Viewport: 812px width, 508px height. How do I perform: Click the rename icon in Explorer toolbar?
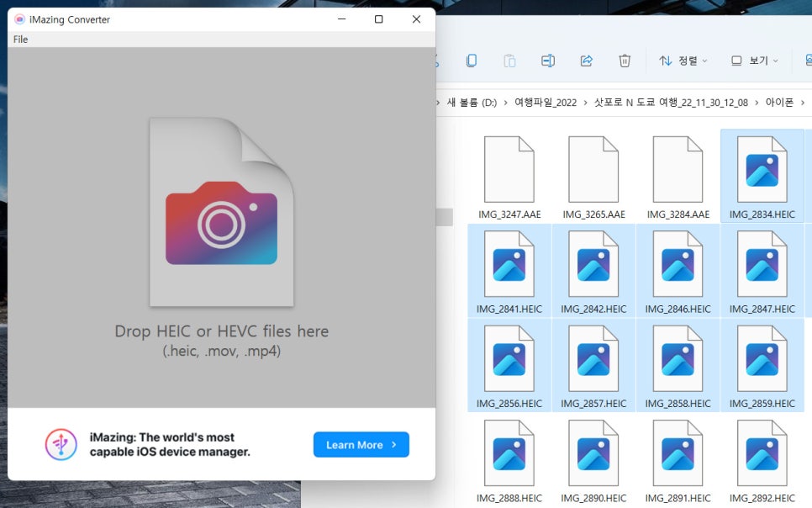click(548, 61)
